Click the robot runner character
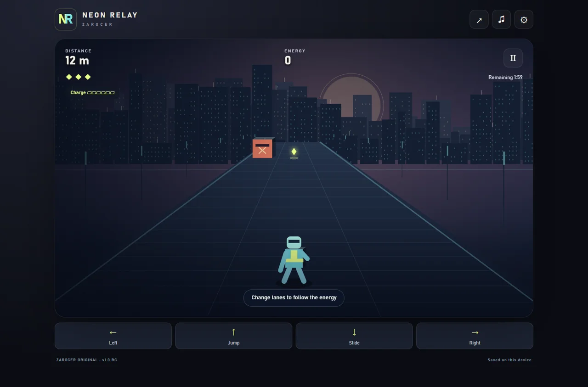Image resolution: width=588 pixels, height=387 pixels. point(294,260)
